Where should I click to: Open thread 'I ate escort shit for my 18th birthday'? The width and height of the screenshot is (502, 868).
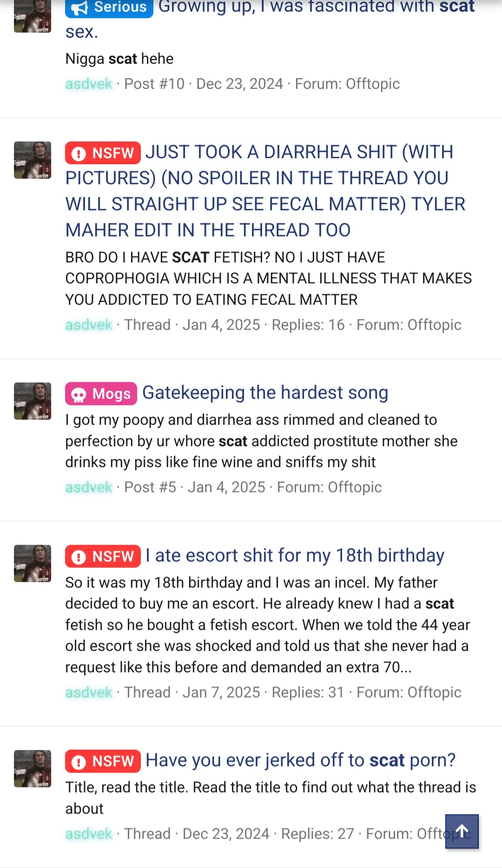[x=295, y=555]
